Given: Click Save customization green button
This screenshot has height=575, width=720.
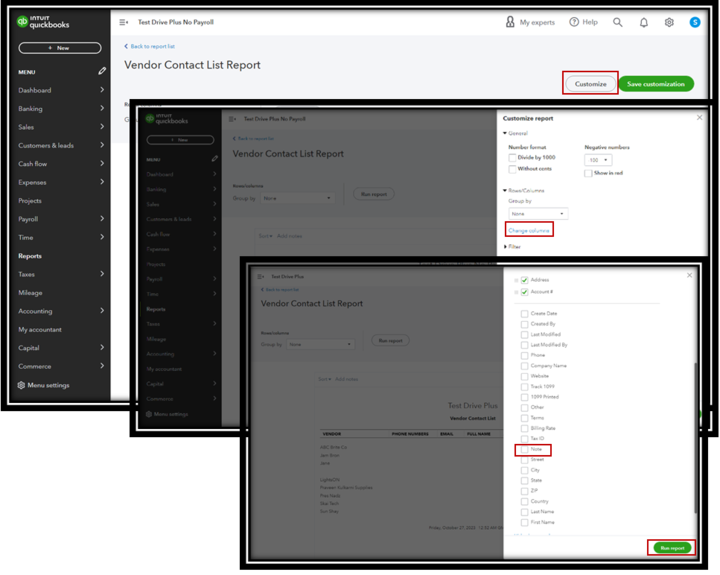Looking at the screenshot, I should pos(656,84).
